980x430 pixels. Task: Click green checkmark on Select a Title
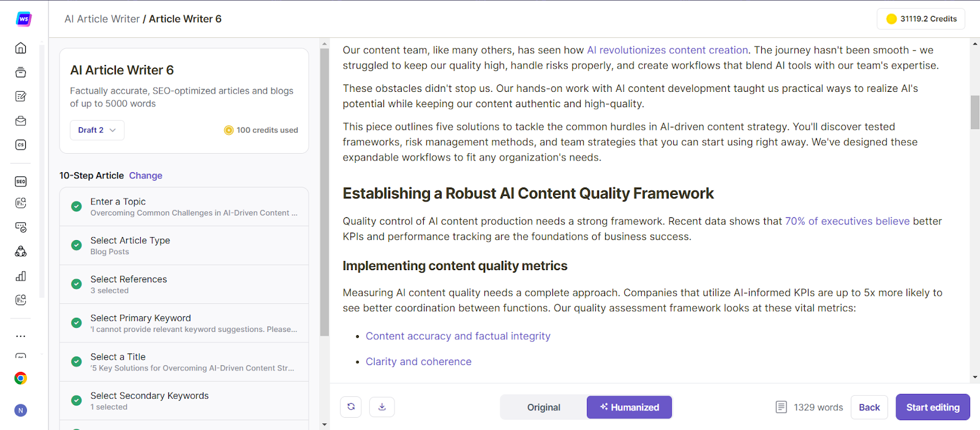click(77, 361)
